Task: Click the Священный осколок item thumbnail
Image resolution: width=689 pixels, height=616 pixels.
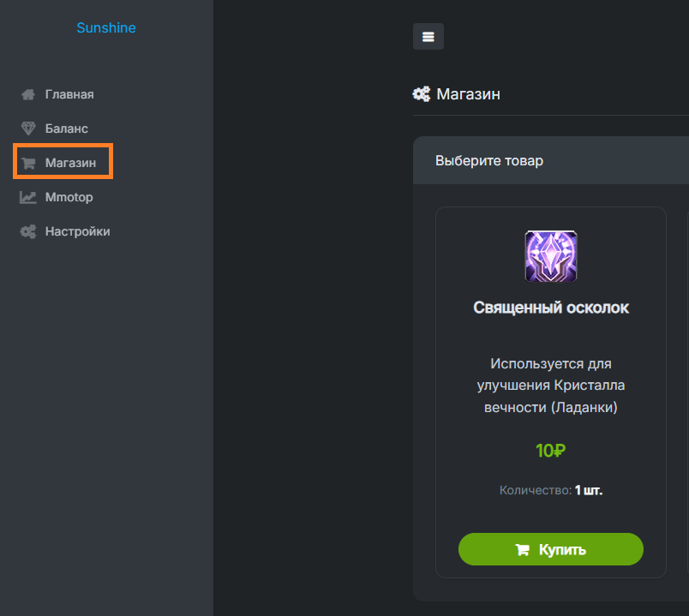Action: click(x=551, y=256)
